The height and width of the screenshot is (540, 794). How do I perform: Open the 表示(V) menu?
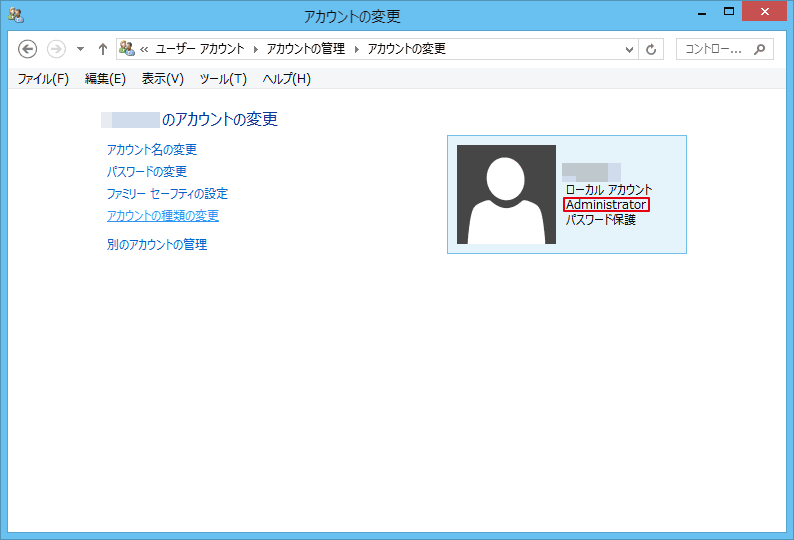[x=163, y=79]
